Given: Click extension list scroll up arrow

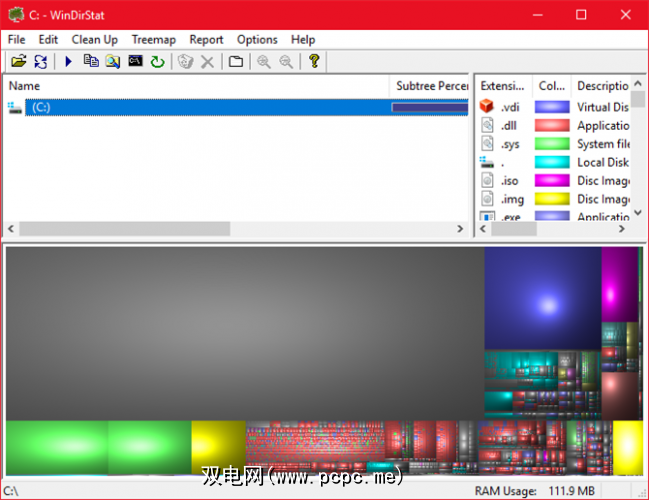Looking at the screenshot, I should [638, 83].
